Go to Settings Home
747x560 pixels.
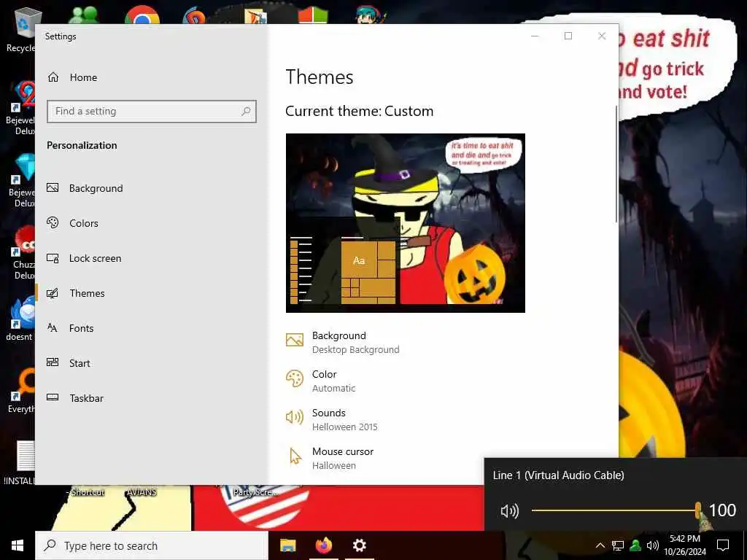click(72, 77)
